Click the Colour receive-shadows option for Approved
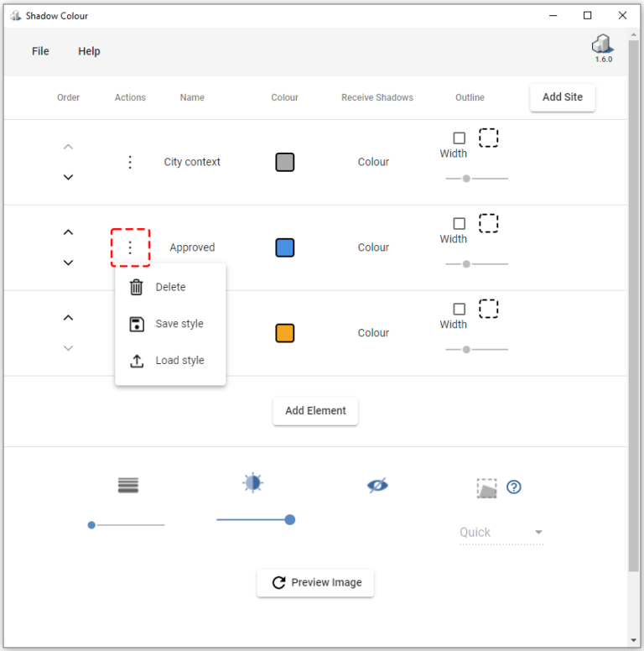Image resolution: width=644 pixels, height=651 pixels. pos(373,247)
